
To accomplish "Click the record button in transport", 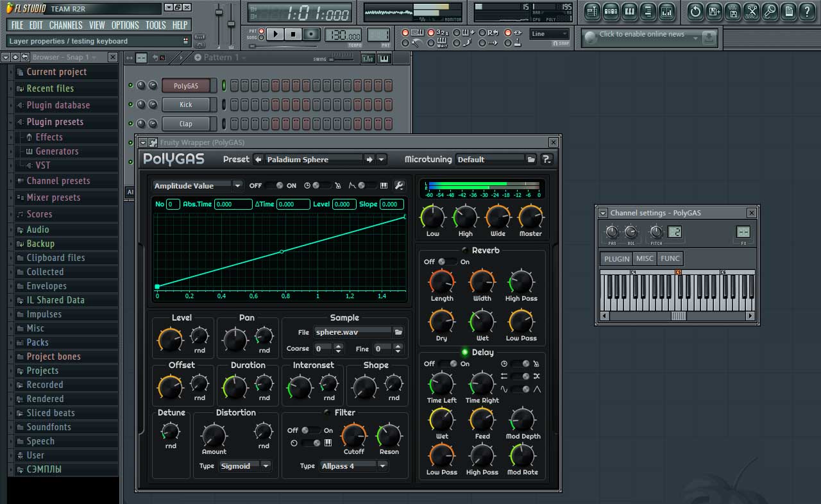I will 311,34.
